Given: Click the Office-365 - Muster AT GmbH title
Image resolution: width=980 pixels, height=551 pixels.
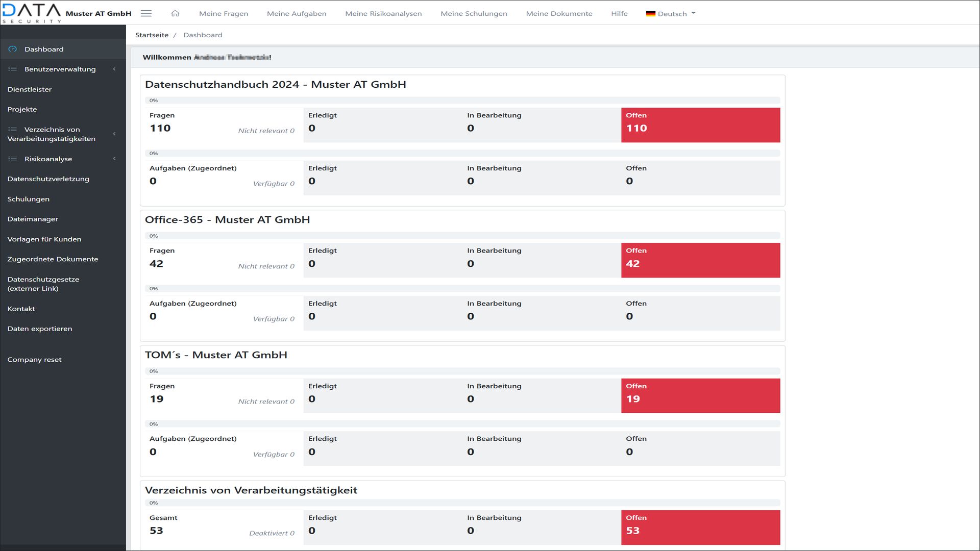Looking at the screenshot, I should (227, 220).
